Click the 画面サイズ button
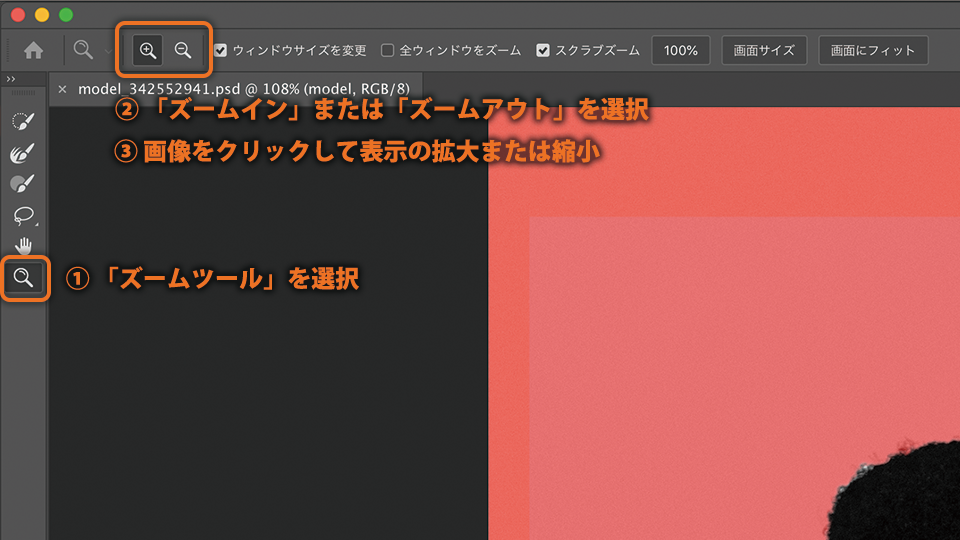 tap(764, 50)
